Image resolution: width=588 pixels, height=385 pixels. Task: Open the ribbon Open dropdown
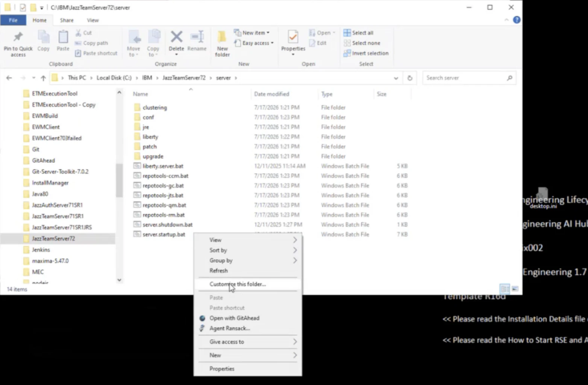click(x=322, y=33)
